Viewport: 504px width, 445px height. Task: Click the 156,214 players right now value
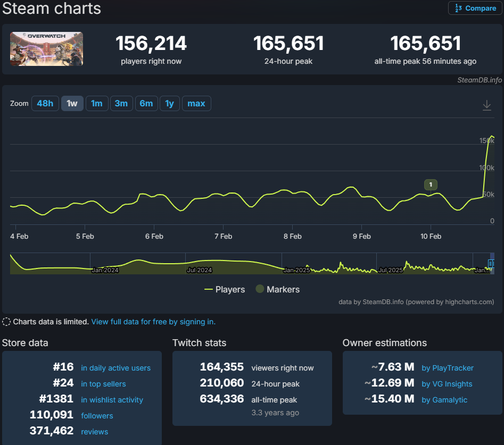tap(151, 44)
